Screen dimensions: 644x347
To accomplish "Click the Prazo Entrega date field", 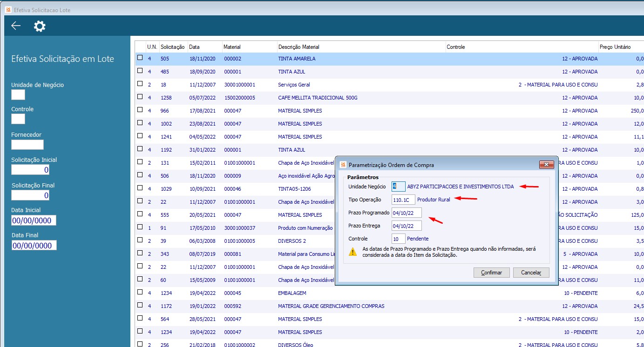I will [x=407, y=226].
